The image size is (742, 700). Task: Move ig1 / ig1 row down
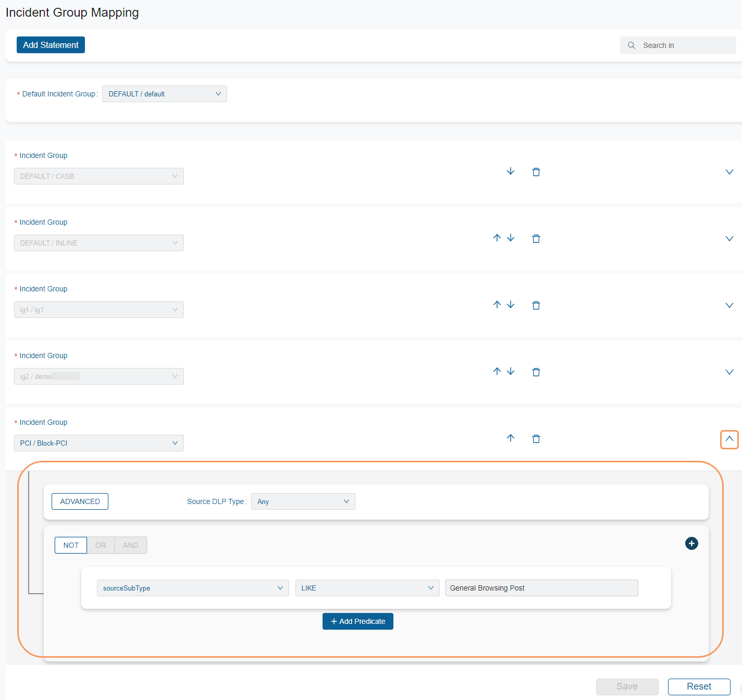pos(511,305)
